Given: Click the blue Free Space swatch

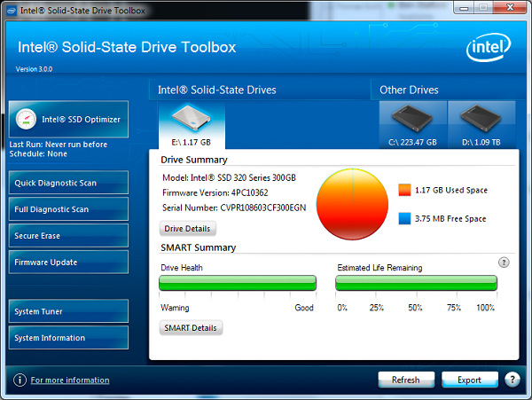Looking at the screenshot, I should coord(405,218).
